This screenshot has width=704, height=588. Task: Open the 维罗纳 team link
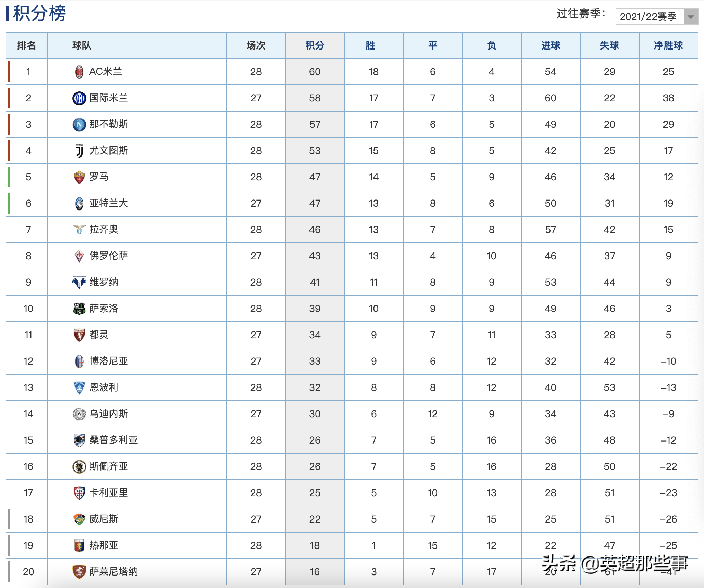coord(104,282)
